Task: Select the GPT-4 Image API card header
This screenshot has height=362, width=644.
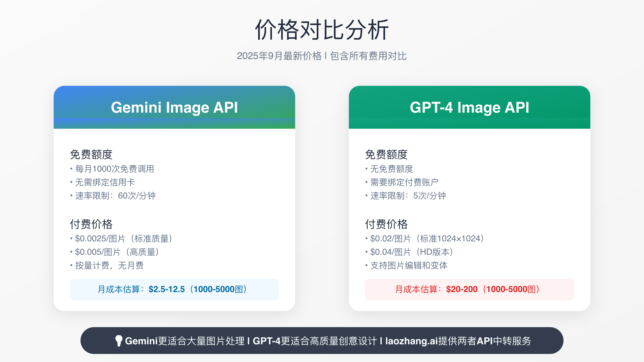Action: click(x=470, y=107)
